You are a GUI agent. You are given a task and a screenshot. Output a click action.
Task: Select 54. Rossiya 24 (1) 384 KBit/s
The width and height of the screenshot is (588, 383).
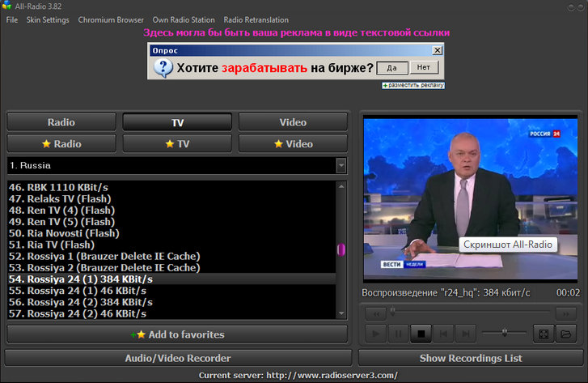point(171,279)
